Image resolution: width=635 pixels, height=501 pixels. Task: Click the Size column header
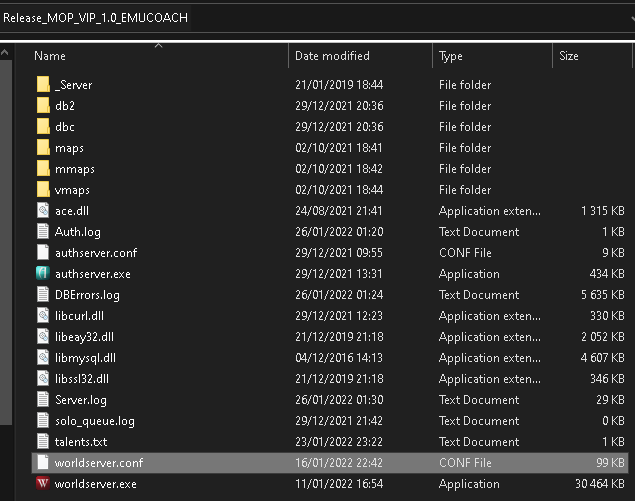point(569,57)
